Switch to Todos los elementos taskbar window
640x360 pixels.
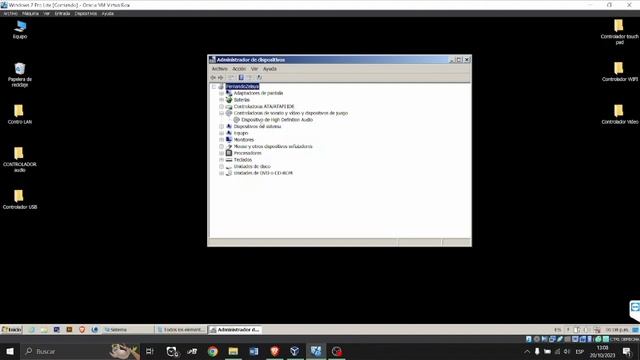click(181, 329)
